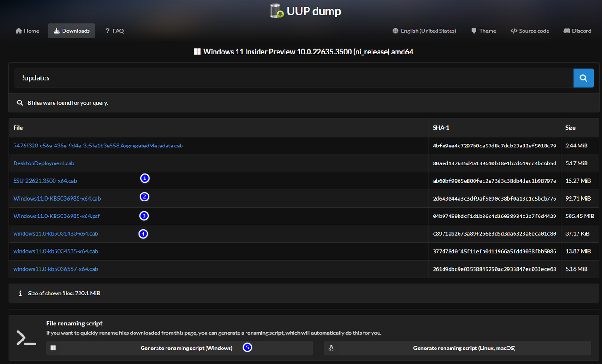Open the Source code link
The width and height of the screenshot is (602, 364).
tap(530, 31)
